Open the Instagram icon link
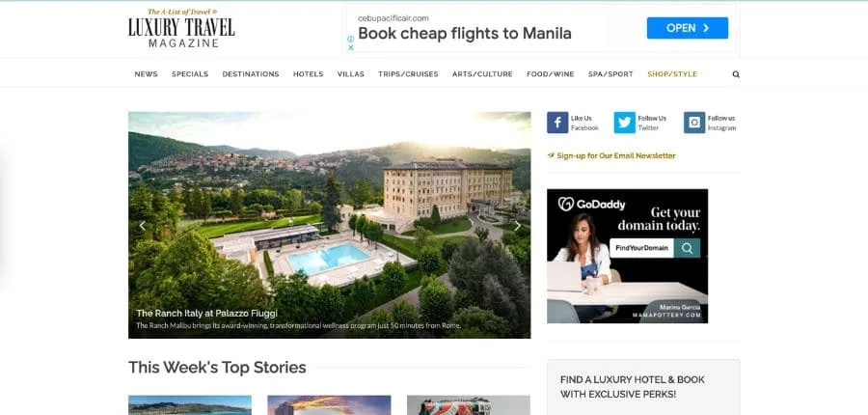The width and height of the screenshot is (868, 415). coord(694,123)
